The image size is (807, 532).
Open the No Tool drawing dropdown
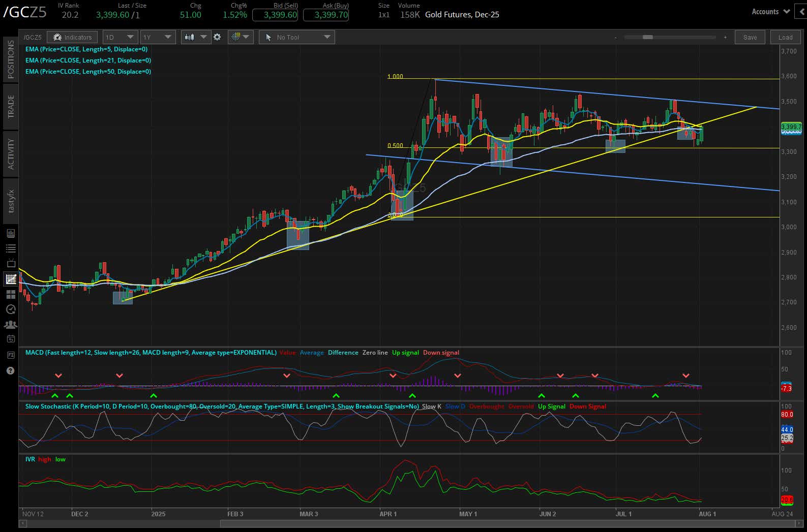(x=297, y=37)
